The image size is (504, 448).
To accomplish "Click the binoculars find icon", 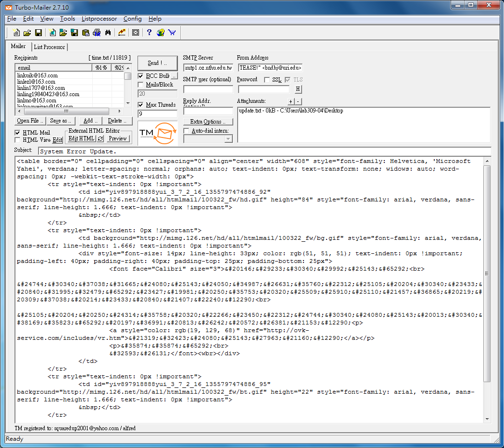I will (108, 33).
